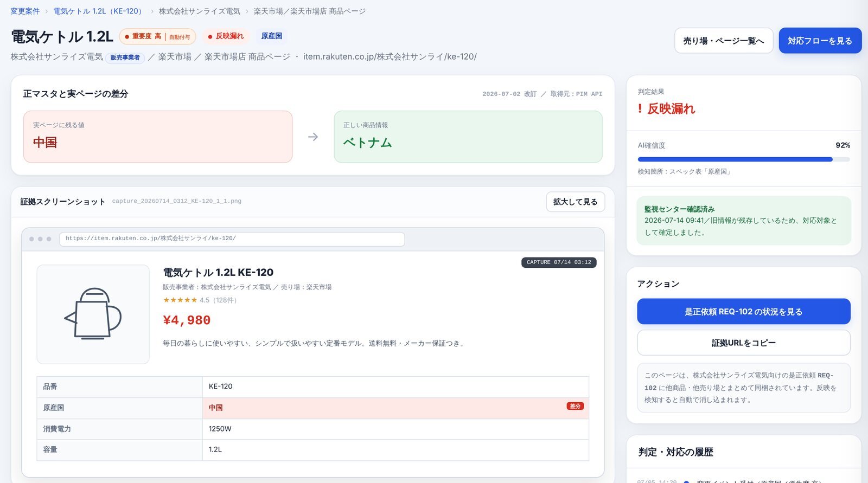Click the star rating of the product

pyautogui.click(x=180, y=300)
